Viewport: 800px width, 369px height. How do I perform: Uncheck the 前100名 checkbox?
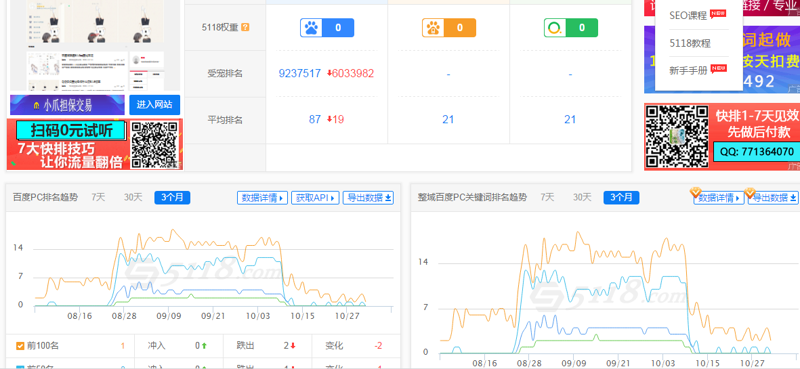pyautogui.click(x=20, y=346)
